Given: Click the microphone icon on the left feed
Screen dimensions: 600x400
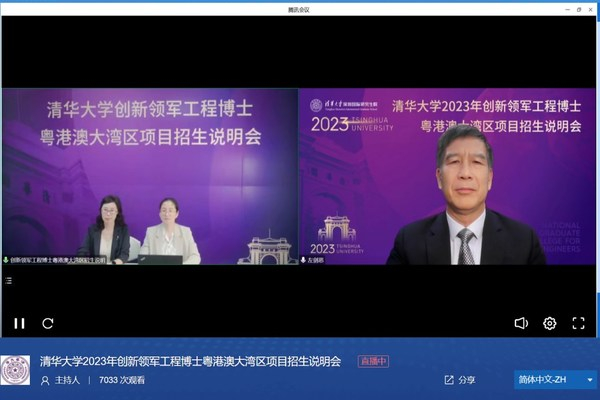Looking at the screenshot, I should point(6,260).
